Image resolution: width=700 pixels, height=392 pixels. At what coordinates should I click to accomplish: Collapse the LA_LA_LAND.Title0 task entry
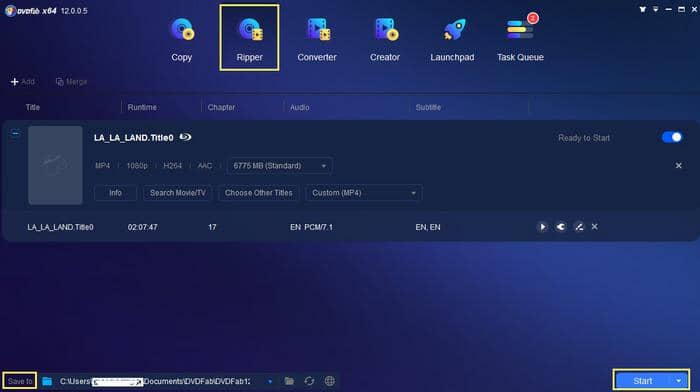tap(15, 133)
